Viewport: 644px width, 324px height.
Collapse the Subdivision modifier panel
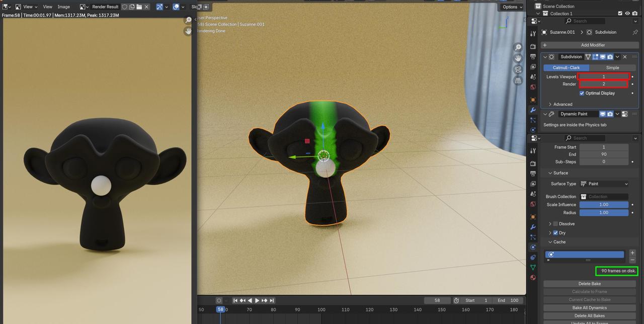coord(545,57)
